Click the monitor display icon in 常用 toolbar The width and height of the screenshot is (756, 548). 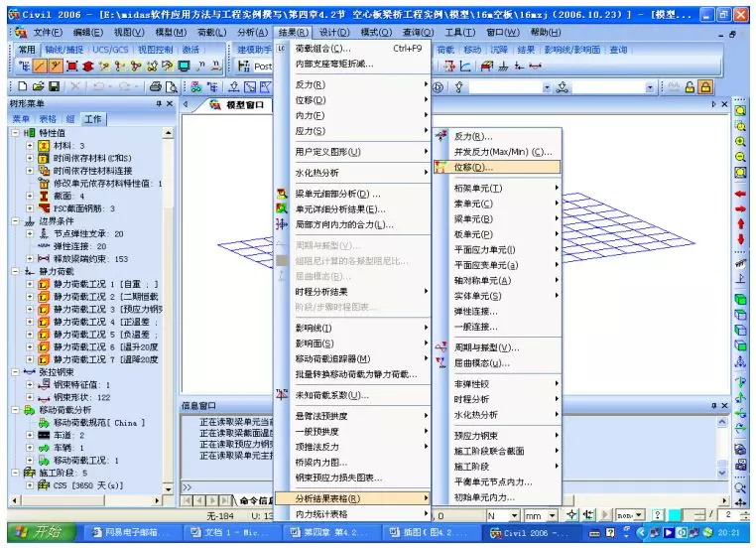click(x=184, y=67)
